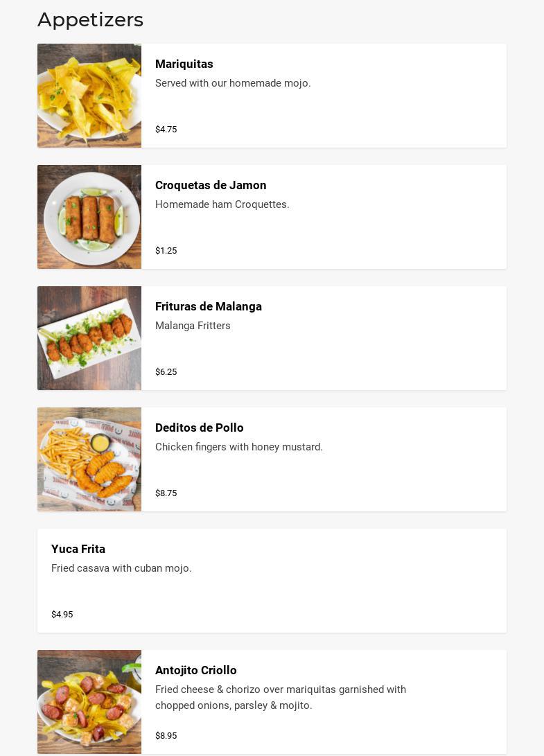Image resolution: width=544 pixels, height=756 pixels.
Task: Select the $8.95 Antojito Criollo price
Action: pos(166,736)
